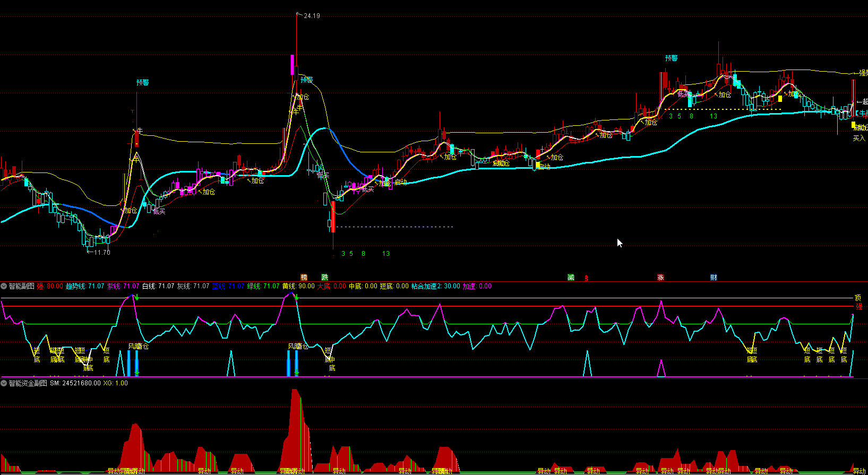Image resolution: width=868 pixels, height=475 pixels.
Task: Click the brown 榜 event marker
Action: (304, 278)
